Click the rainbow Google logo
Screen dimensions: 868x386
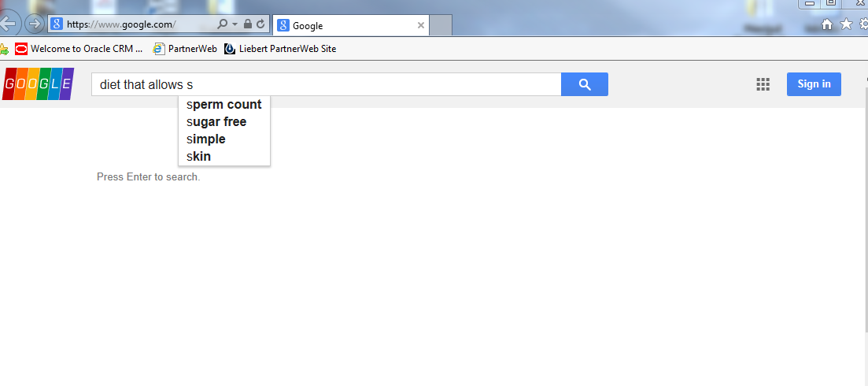pyautogui.click(x=38, y=84)
